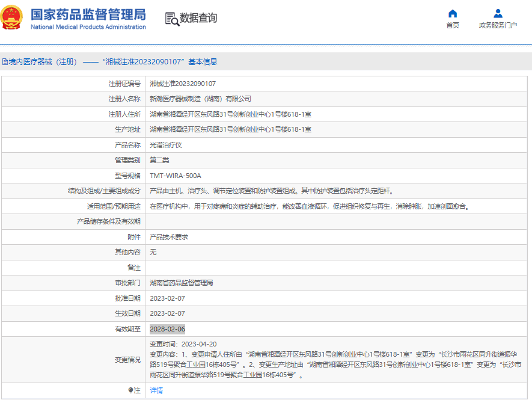
Task: Click the 注册人名称 row label
Action: coord(124,99)
